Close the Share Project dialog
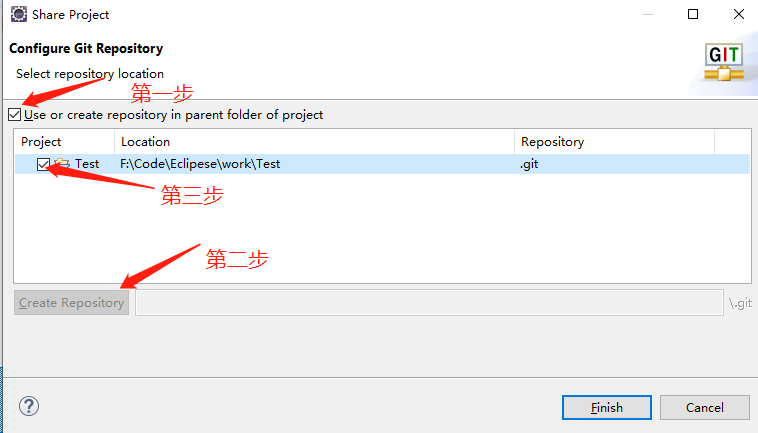Screen dimensions: 758x433 coord(738,15)
